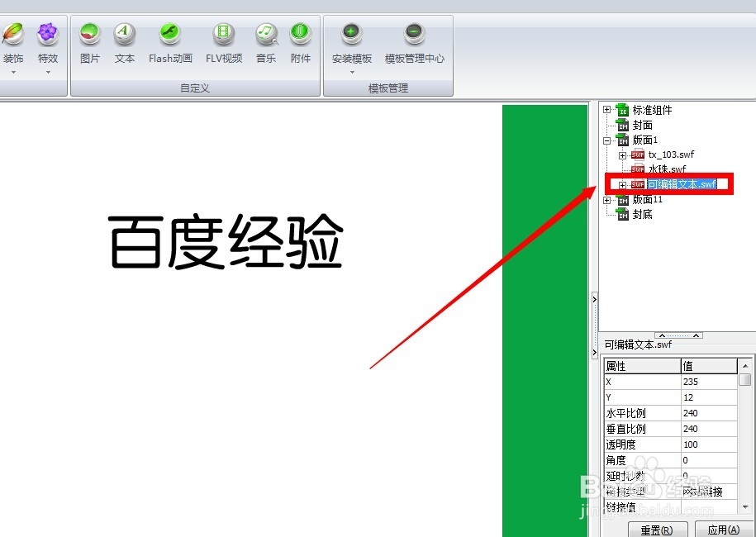Click the 封底 page icon
The width and height of the screenshot is (756, 537).
(x=623, y=215)
